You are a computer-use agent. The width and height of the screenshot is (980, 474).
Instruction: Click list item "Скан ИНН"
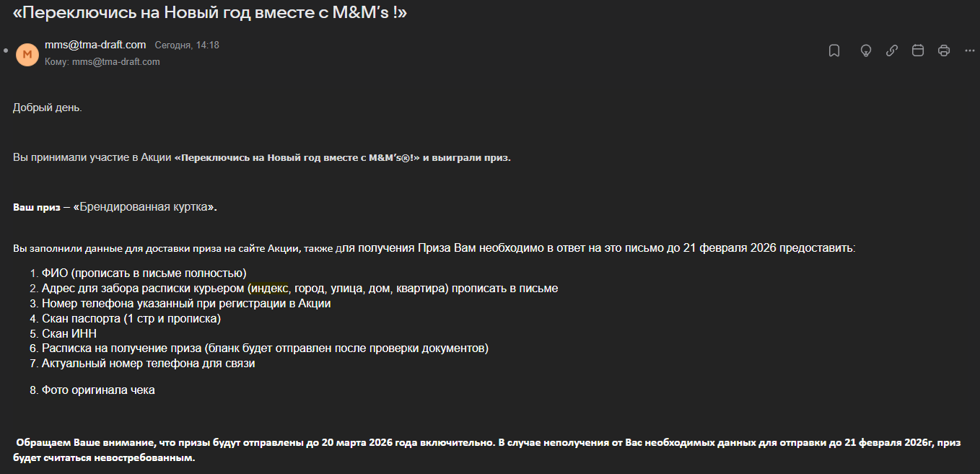coord(69,333)
